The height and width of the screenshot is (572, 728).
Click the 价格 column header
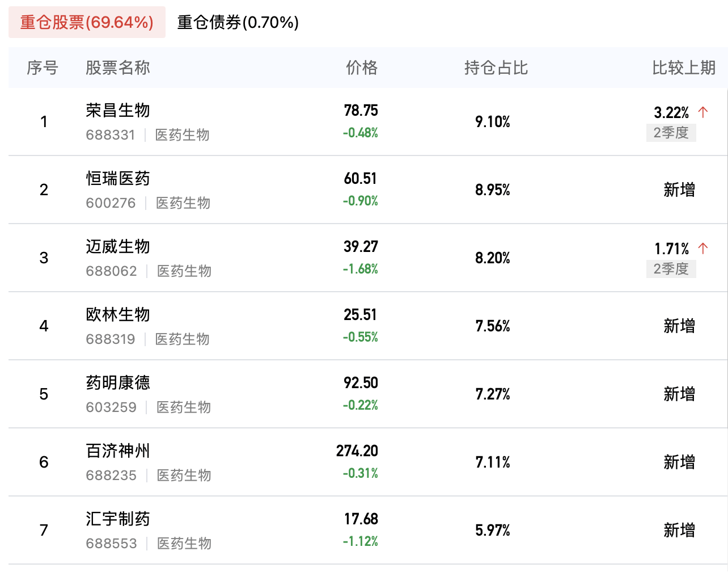pos(362,68)
